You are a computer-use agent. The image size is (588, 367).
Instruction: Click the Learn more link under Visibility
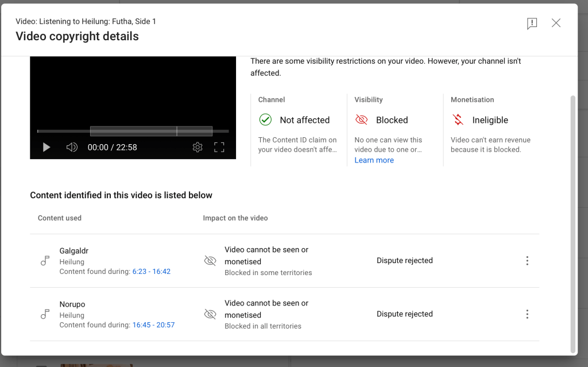point(374,160)
